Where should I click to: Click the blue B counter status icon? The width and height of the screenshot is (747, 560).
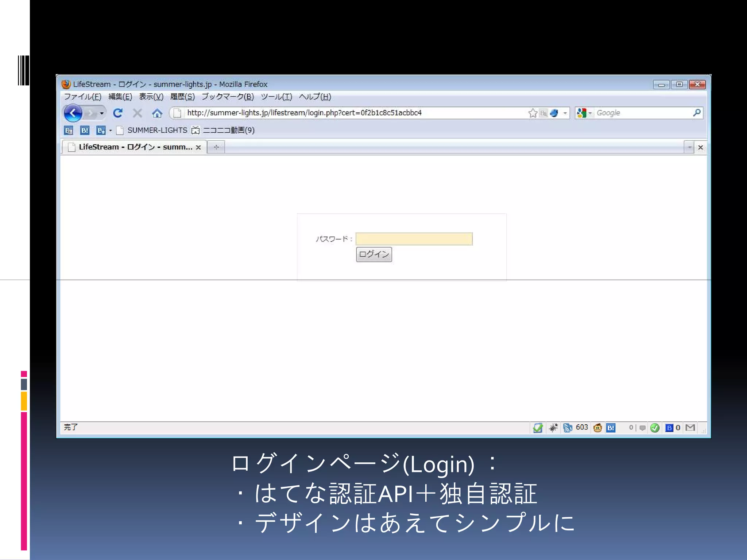point(673,428)
